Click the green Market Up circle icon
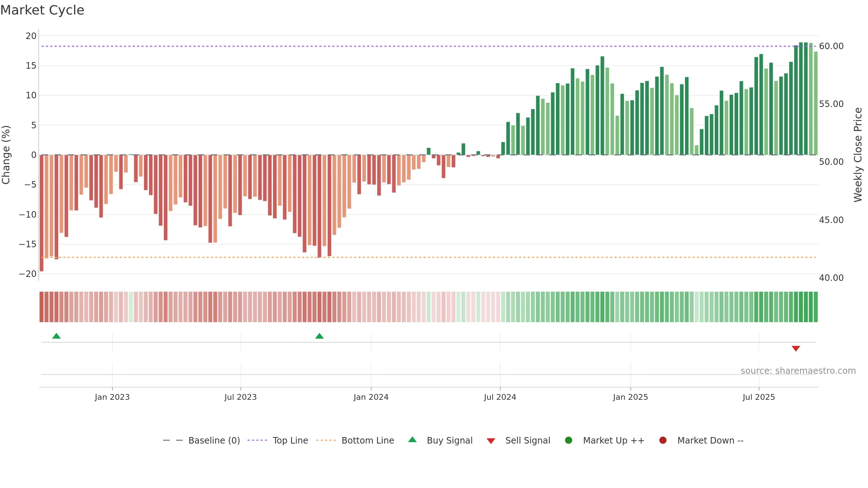Viewport: 868px width, 488px height. point(569,440)
